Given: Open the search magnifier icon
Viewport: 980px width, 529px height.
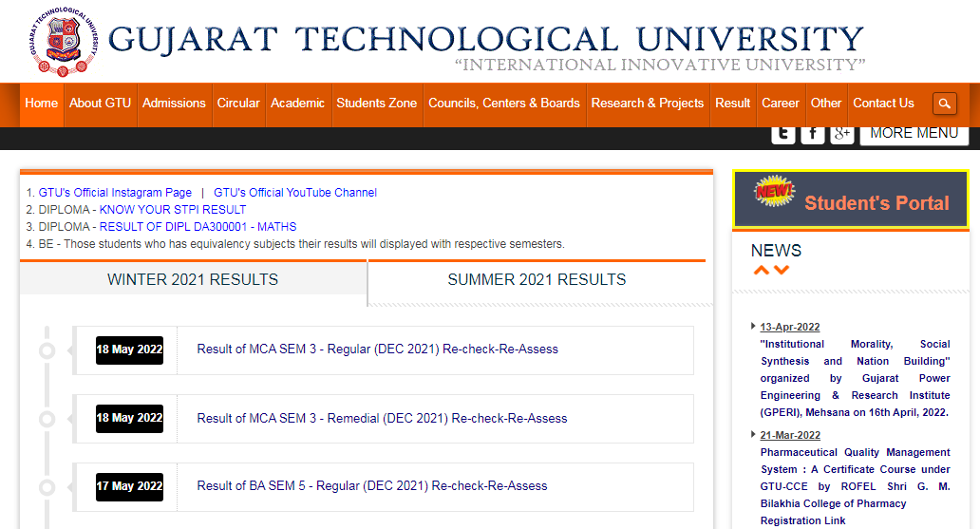Looking at the screenshot, I should [x=944, y=104].
